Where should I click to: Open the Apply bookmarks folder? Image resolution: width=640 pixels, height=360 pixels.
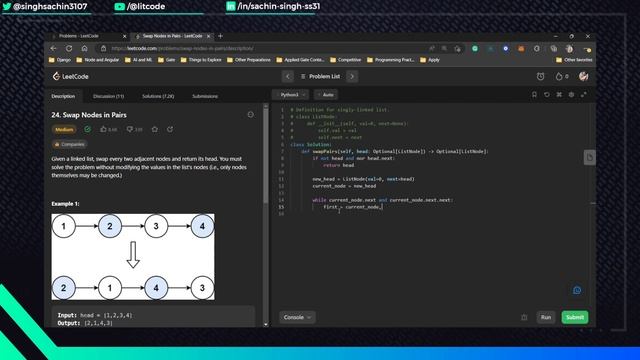[x=430, y=60]
